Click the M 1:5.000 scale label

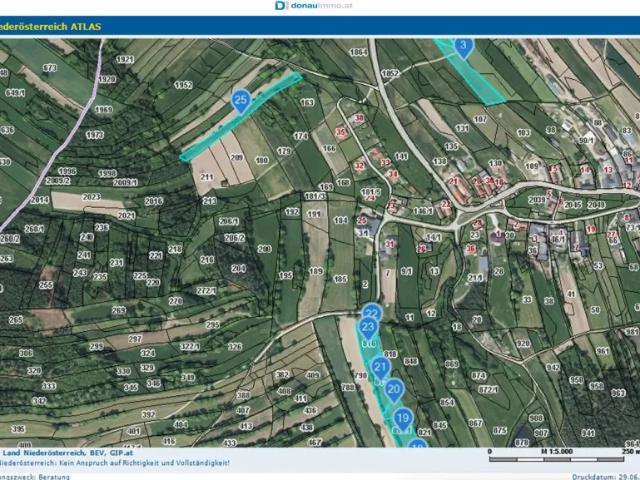click(x=557, y=451)
